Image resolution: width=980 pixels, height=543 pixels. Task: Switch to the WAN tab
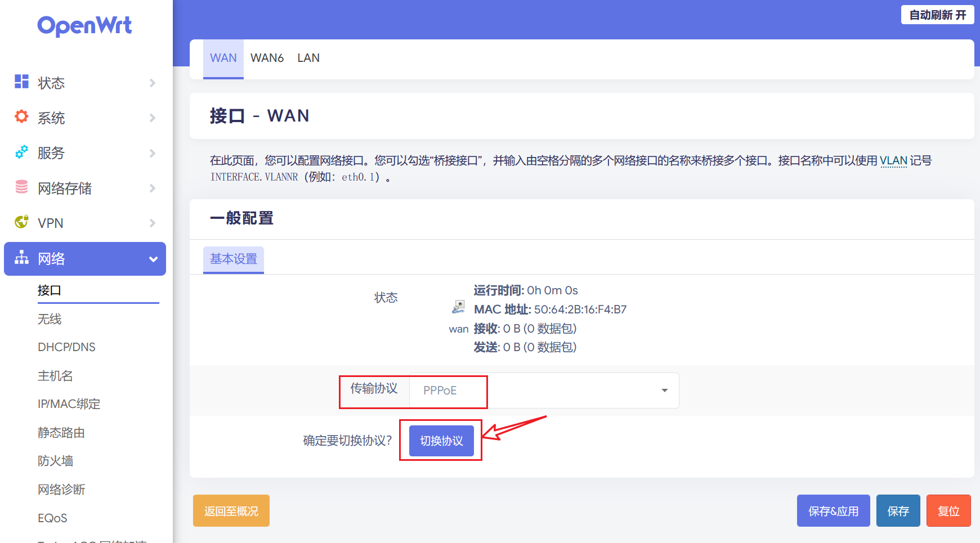pyautogui.click(x=223, y=58)
